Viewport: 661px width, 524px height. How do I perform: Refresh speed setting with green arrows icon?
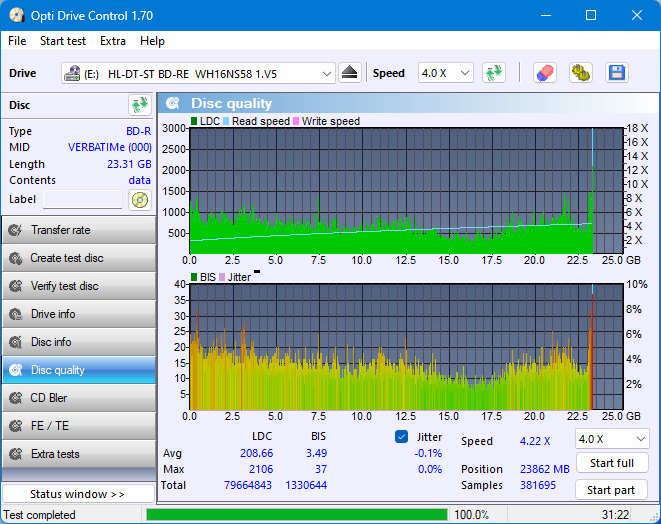click(x=494, y=73)
